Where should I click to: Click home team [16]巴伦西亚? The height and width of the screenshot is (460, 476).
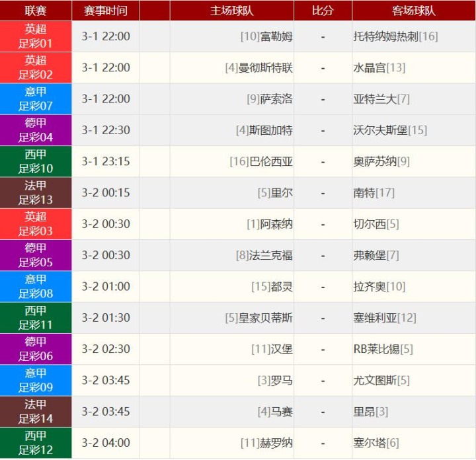[261, 162]
